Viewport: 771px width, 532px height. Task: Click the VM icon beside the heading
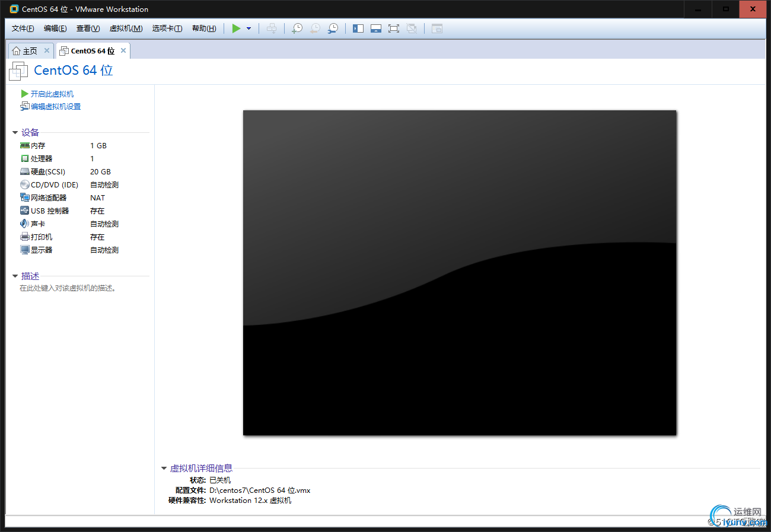[x=18, y=71]
